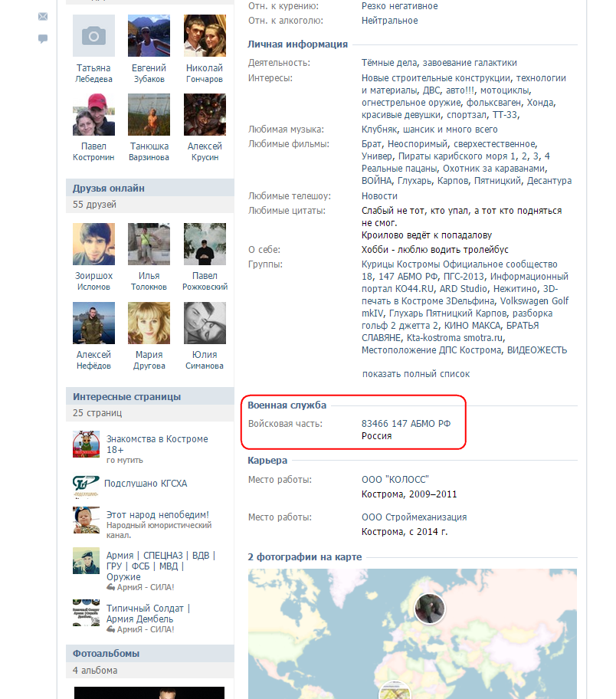Open Мария Другова's avatar
This screenshot has height=699, width=616.
pyautogui.click(x=149, y=323)
